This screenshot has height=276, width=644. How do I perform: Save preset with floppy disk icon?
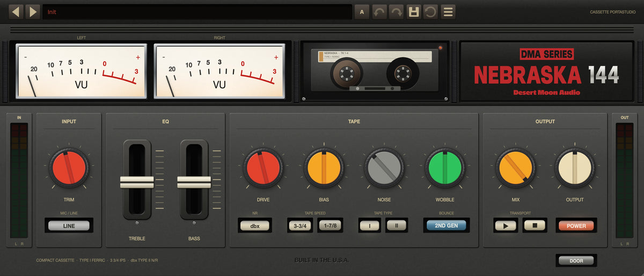[x=413, y=12]
